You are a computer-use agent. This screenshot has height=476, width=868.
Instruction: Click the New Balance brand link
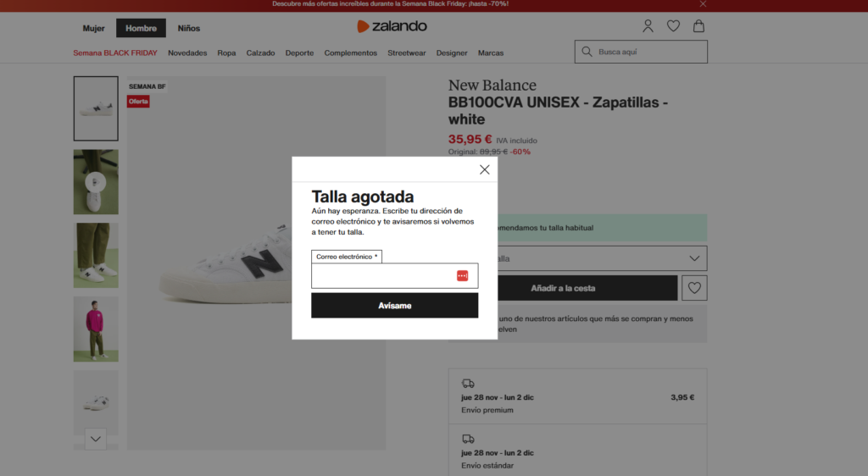point(492,86)
